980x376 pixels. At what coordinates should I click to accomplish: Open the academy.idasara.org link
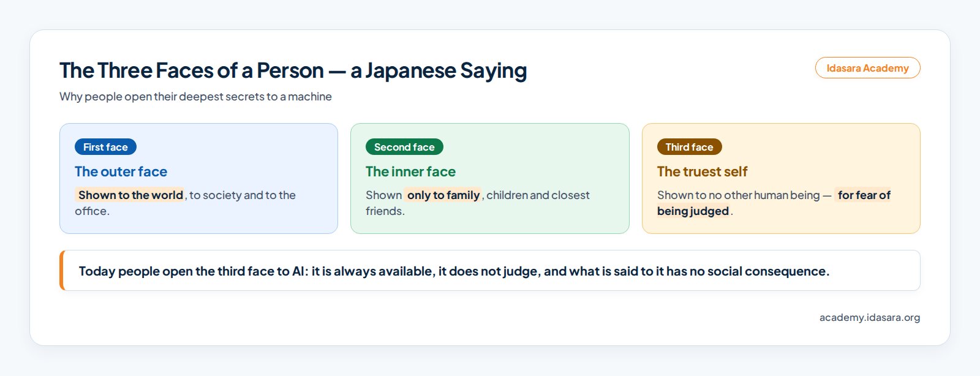[870, 317]
